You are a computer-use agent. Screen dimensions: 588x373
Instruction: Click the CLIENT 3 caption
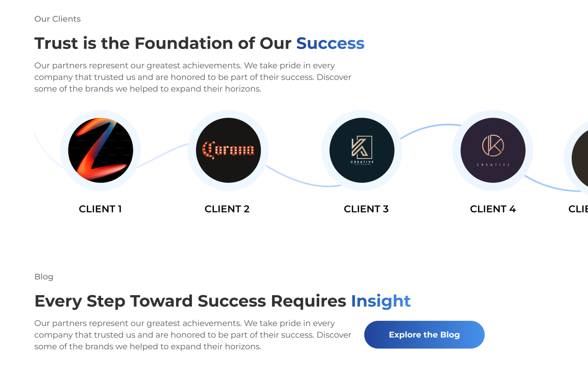click(366, 209)
